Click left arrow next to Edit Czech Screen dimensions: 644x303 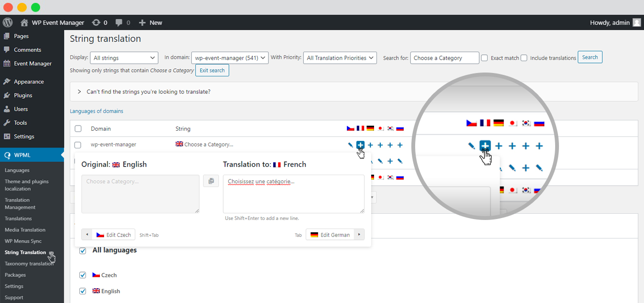coord(87,235)
